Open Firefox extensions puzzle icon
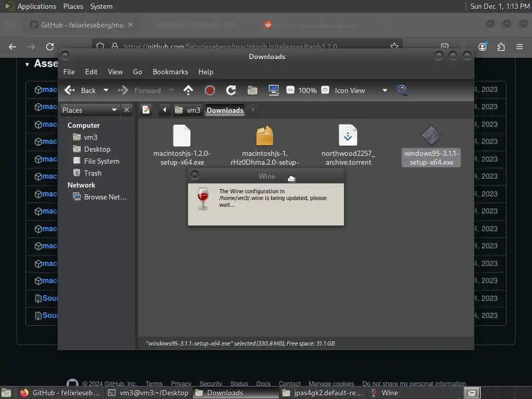 coord(501,46)
